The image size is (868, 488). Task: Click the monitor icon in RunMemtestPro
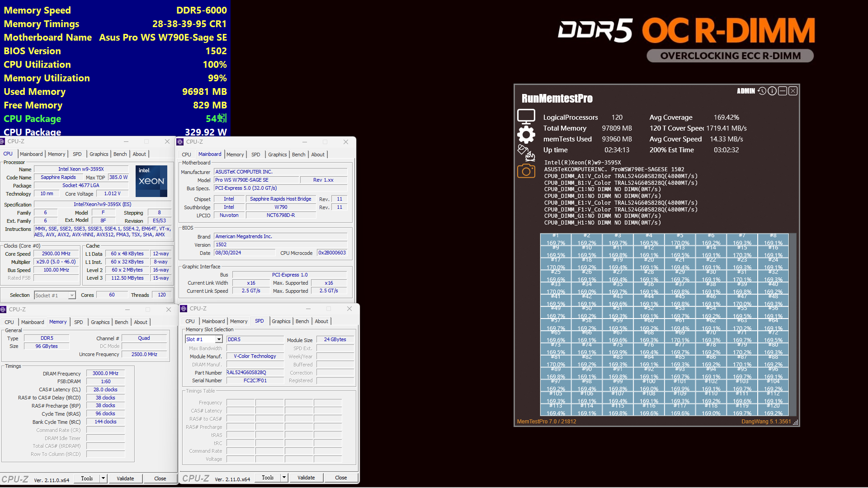tap(526, 117)
